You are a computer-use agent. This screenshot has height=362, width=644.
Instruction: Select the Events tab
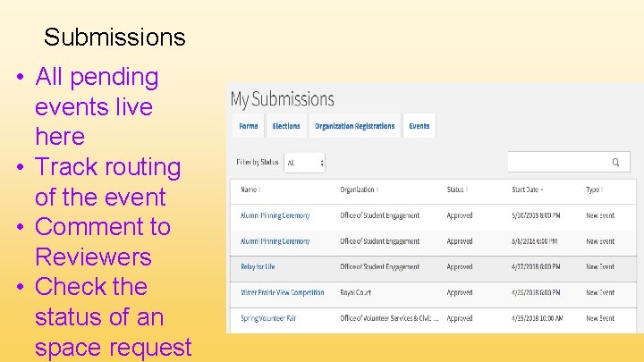coord(419,126)
